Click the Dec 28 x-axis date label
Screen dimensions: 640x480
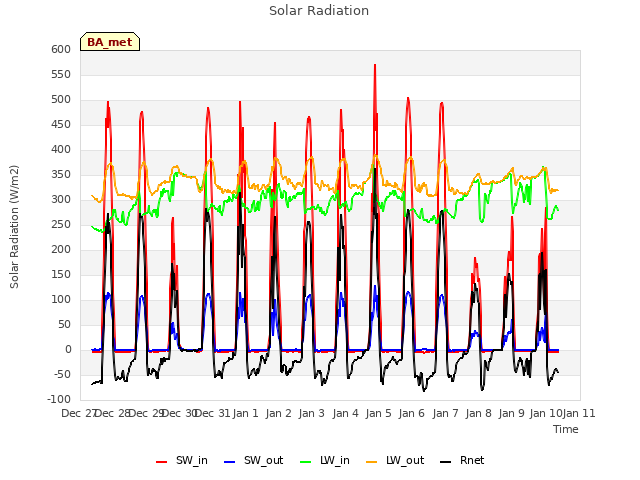[113, 413]
